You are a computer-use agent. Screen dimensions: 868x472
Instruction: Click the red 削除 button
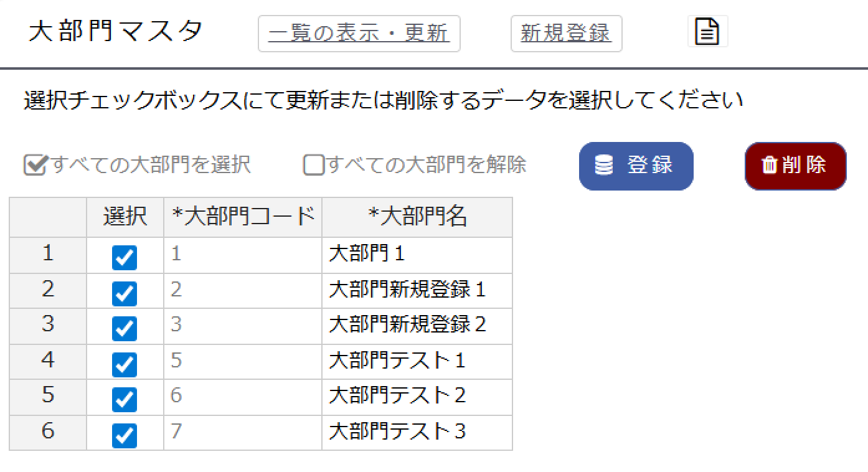pos(795,165)
